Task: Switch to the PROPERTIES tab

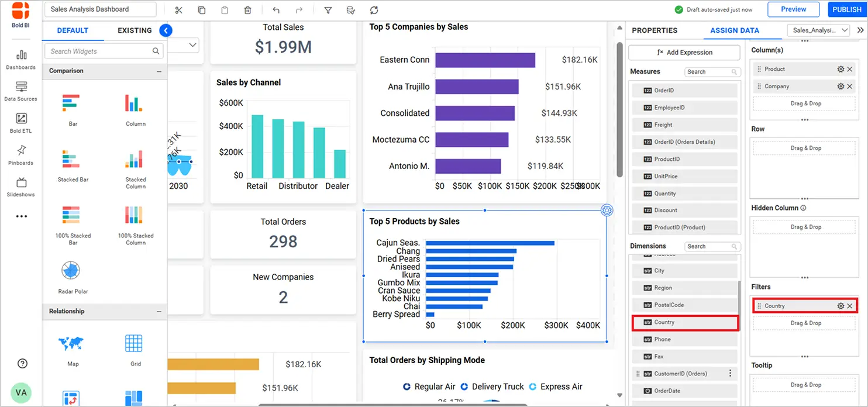Action: coord(655,30)
